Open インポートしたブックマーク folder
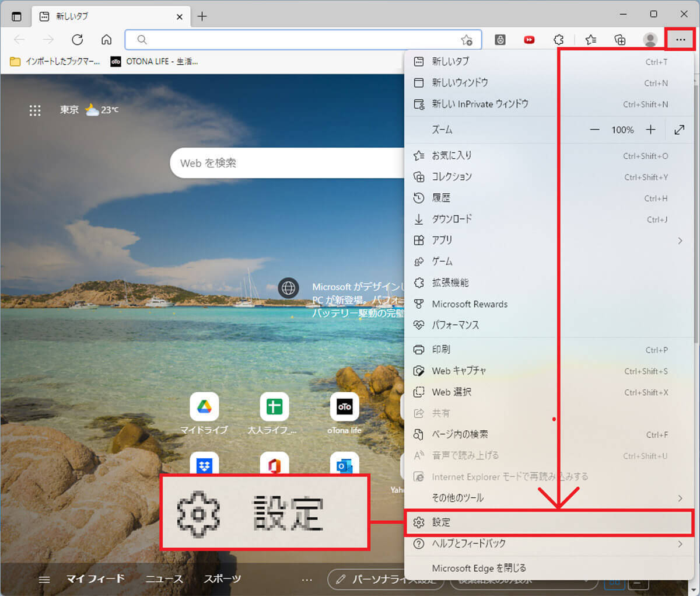Screen dimensions: 700x596 pos(55,61)
